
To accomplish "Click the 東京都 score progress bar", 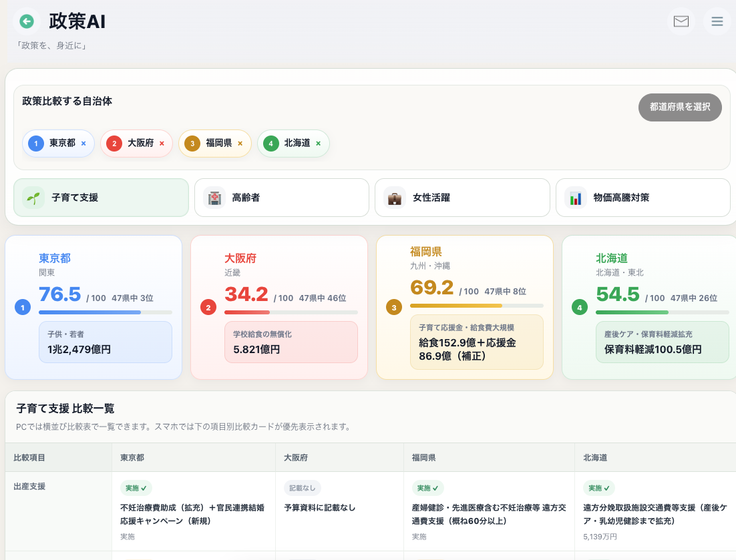I will pos(106,312).
